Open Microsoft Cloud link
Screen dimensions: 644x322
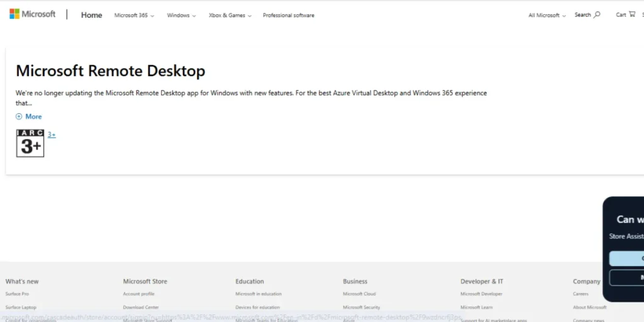pyautogui.click(x=359, y=294)
